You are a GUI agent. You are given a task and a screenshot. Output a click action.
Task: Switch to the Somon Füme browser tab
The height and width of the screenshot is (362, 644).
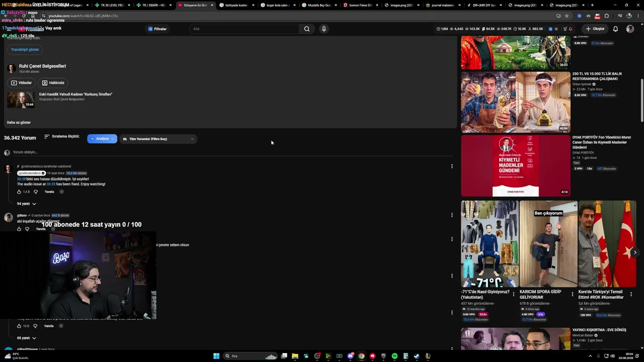[360, 5]
